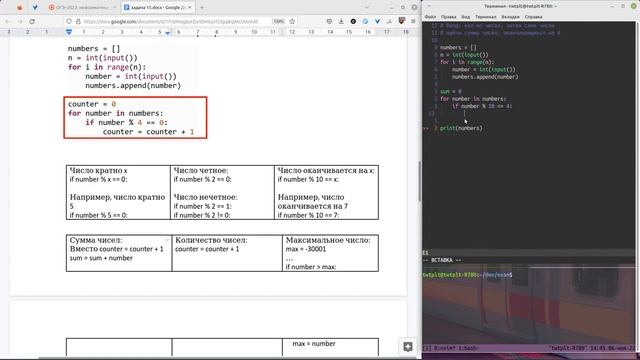640x360 pixels.
Task: Open the browser hamburger menu
Action: click(413, 21)
